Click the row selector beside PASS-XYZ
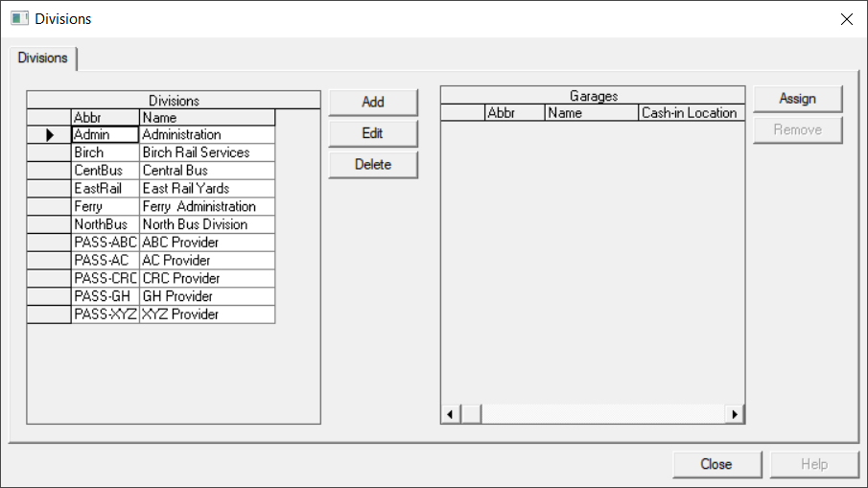Screen dimensions: 868x488 tap(49, 314)
